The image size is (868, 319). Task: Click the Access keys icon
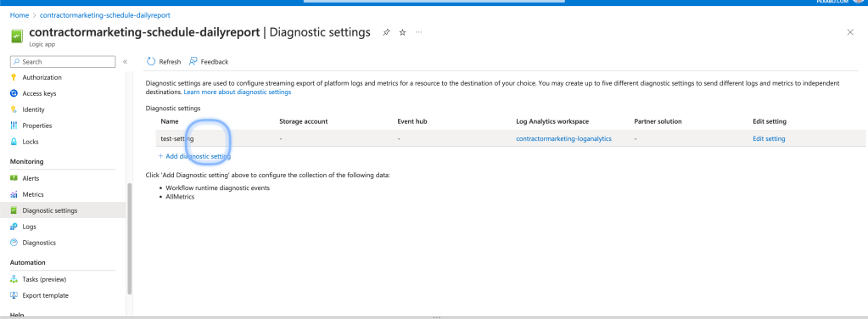point(14,93)
